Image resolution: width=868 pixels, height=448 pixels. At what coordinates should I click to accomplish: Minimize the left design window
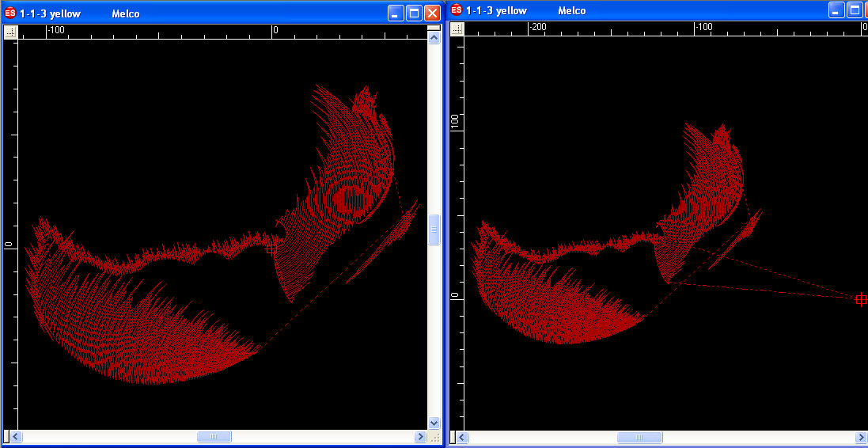[x=396, y=13]
